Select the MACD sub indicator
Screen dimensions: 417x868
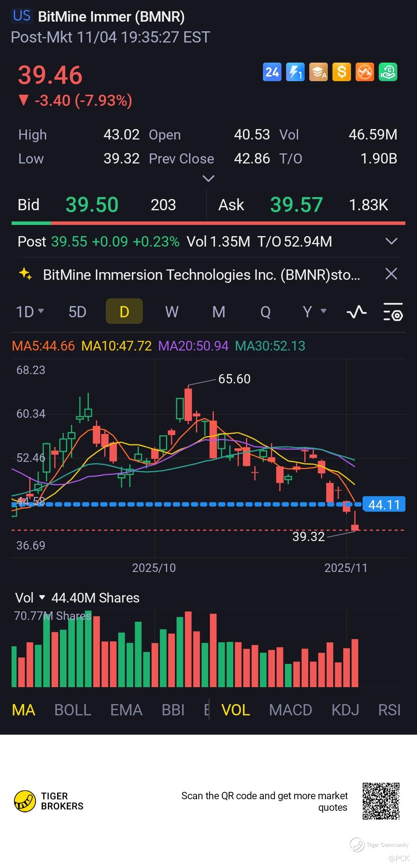290,710
